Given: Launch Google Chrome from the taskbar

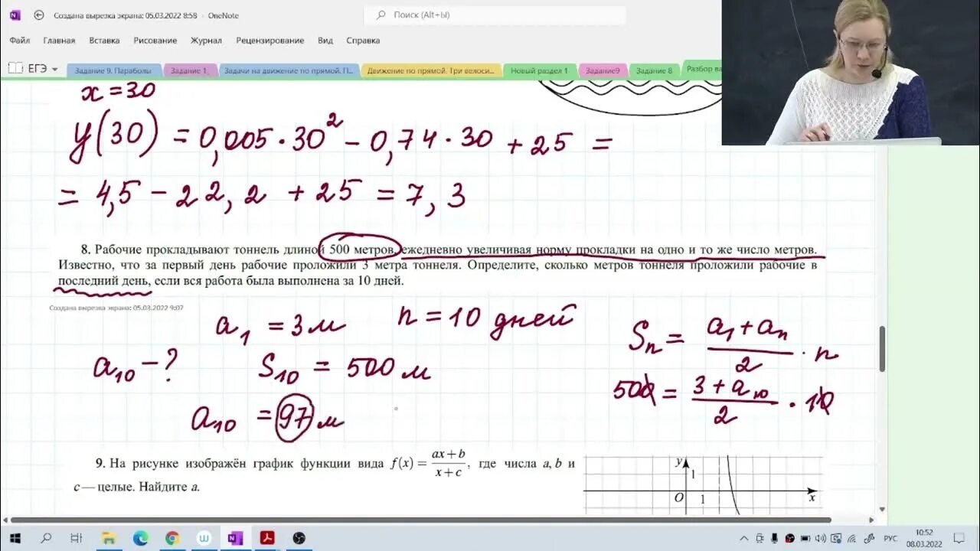Looking at the screenshot, I should [x=171, y=538].
